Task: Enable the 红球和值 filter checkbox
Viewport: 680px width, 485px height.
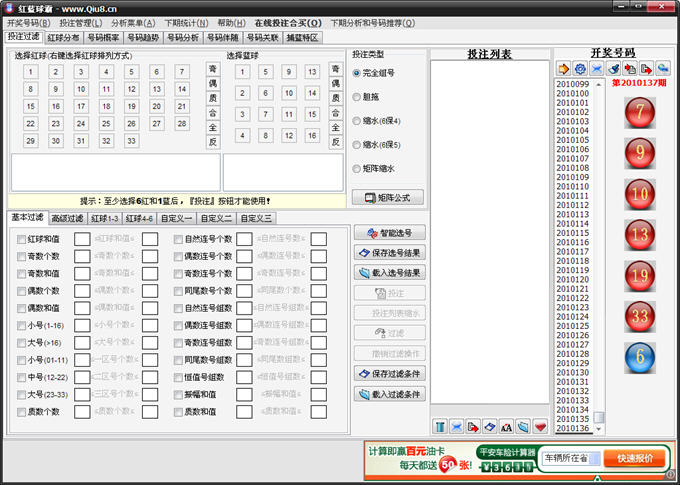Action: tap(22, 240)
